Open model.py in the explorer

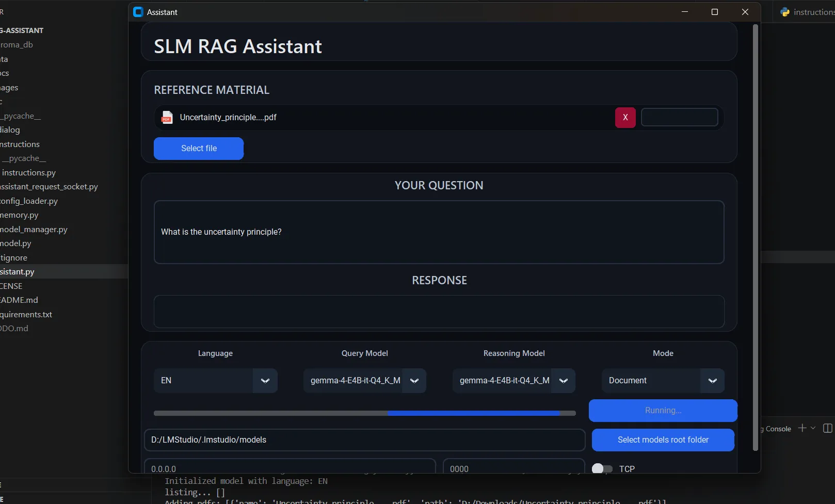tap(15, 243)
